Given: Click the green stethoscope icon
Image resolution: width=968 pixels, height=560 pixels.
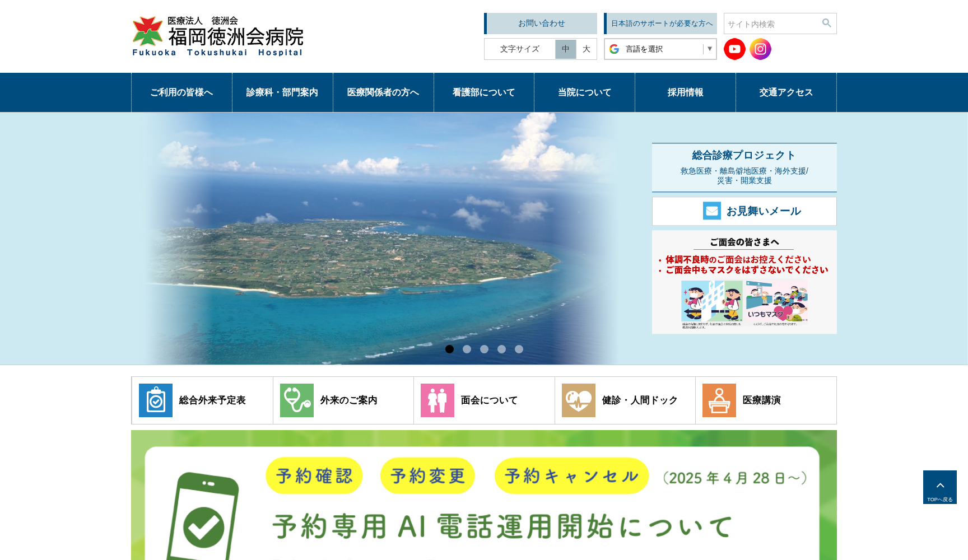Looking at the screenshot, I should pyautogui.click(x=297, y=400).
